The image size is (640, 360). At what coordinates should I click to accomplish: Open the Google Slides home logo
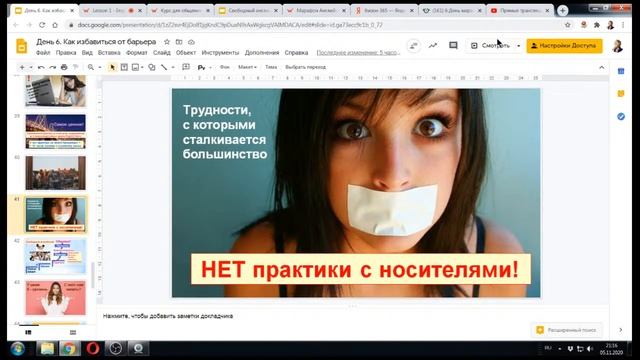pos(21,46)
